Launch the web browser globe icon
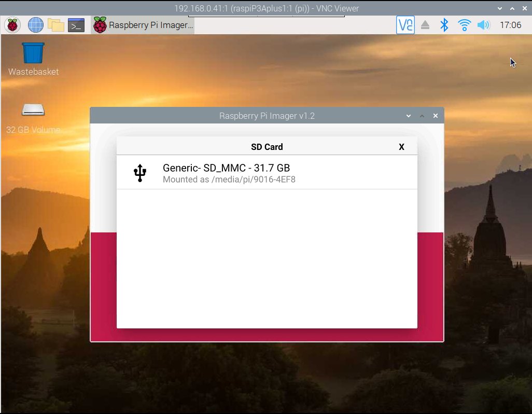This screenshot has height=414, width=532. coord(36,25)
